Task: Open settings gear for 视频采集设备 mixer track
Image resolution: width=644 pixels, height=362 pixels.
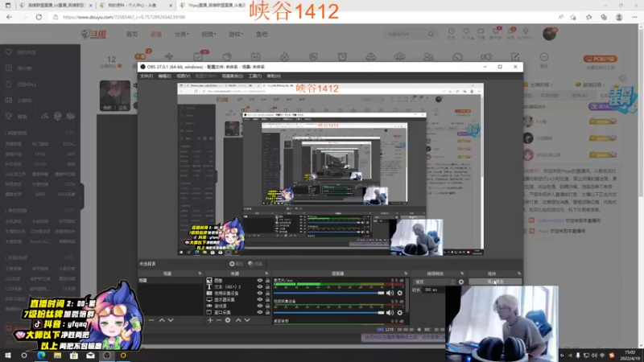Action: [x=400, y=313]
